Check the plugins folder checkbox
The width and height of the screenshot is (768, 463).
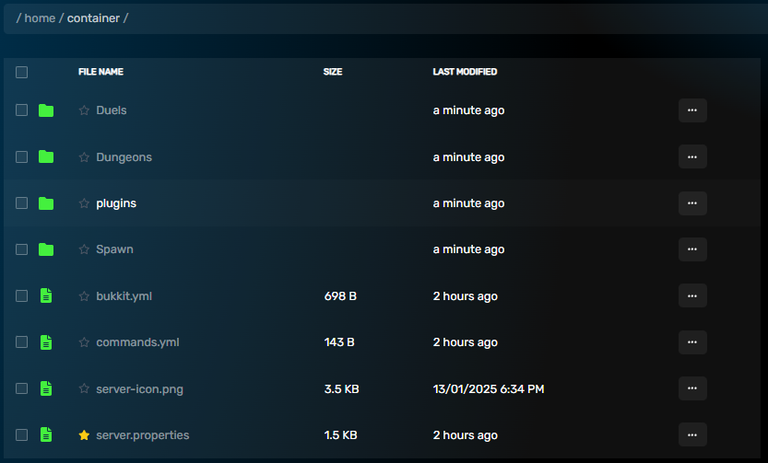[22, 203]
